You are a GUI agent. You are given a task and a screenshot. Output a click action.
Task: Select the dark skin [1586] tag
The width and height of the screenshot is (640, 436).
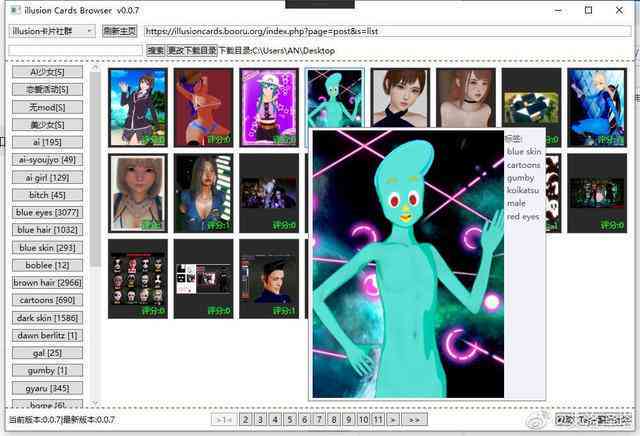47,318
